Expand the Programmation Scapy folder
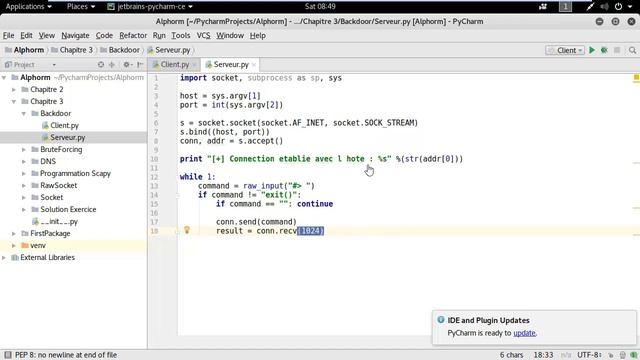Image resolution: width=640 pixels, height=360 pixels. [24, 173]
